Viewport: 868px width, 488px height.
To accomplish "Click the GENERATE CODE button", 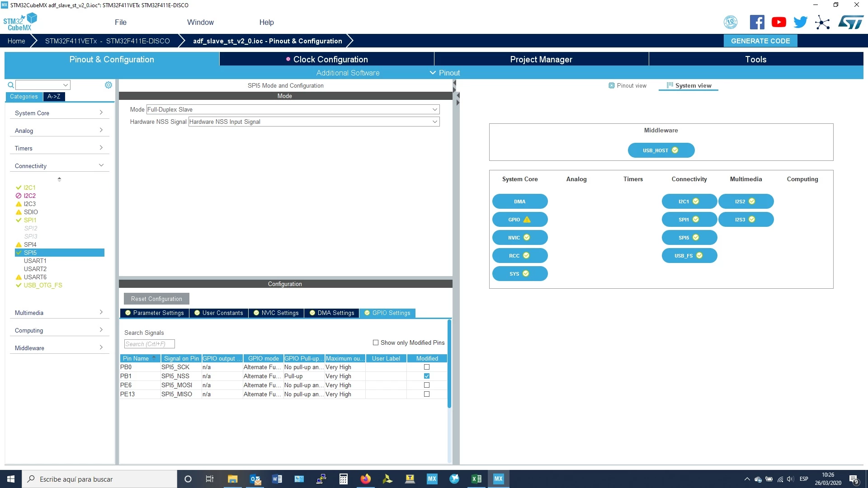I will tap(760, 41).
